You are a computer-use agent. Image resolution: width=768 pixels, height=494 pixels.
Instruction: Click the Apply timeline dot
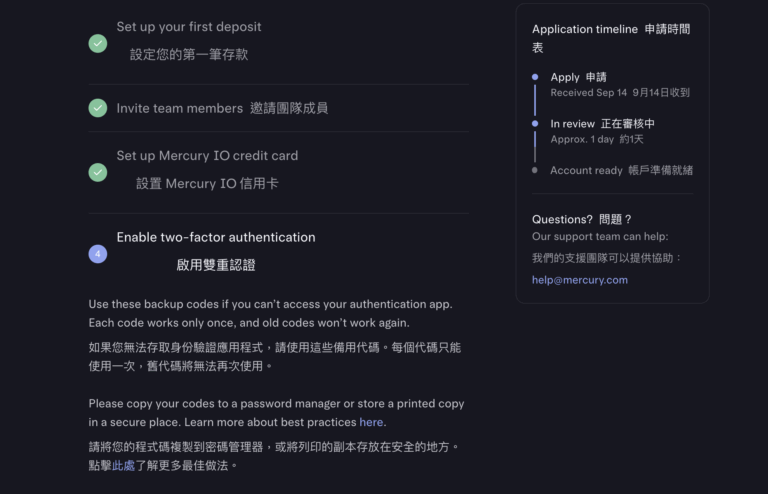(x=535, y=77)
